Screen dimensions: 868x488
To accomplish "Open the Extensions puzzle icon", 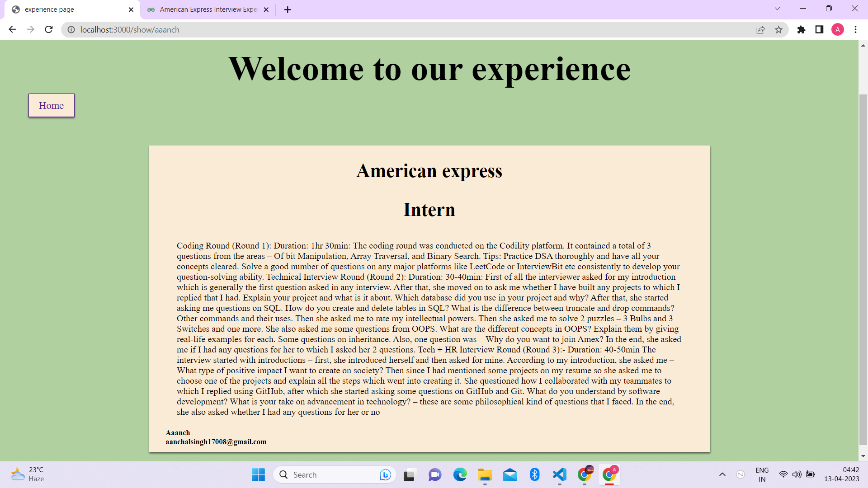I will coord(801,30).
